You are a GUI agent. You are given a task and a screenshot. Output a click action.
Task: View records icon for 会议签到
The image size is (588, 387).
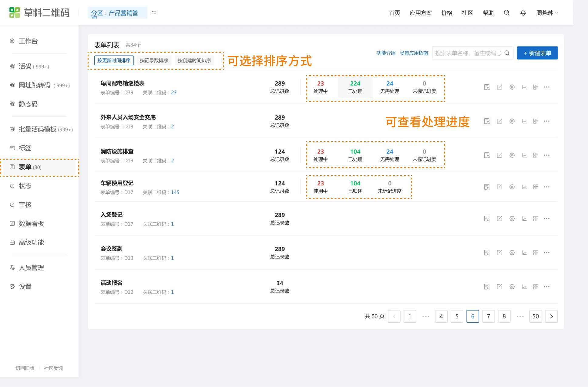[487, 253]
